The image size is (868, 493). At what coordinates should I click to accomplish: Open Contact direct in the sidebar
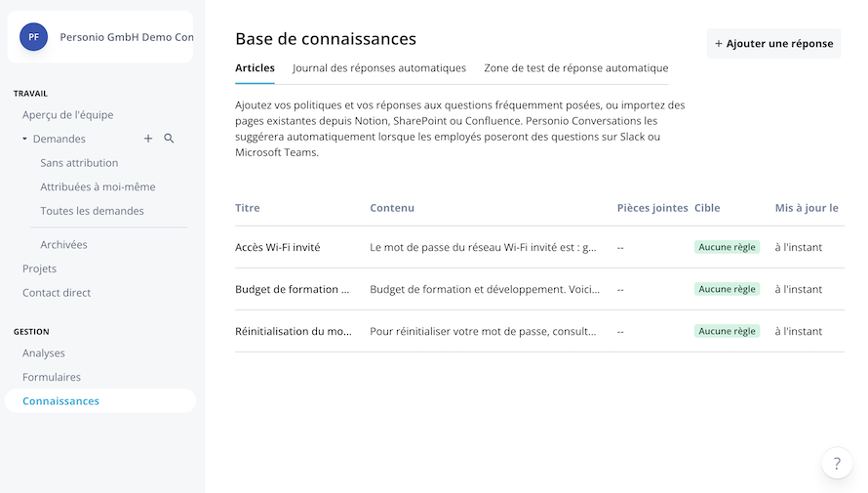[57, 293]
